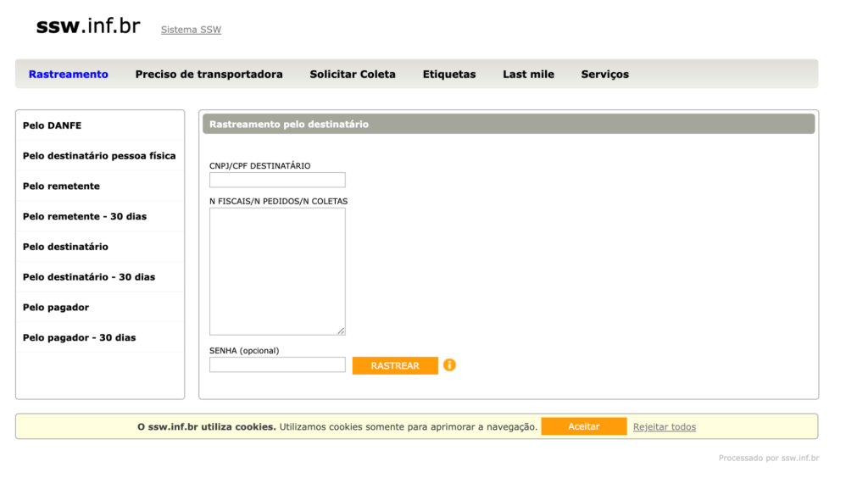Choose tracking Pelo DANFE
868x484 pixels.
[53, 125]
